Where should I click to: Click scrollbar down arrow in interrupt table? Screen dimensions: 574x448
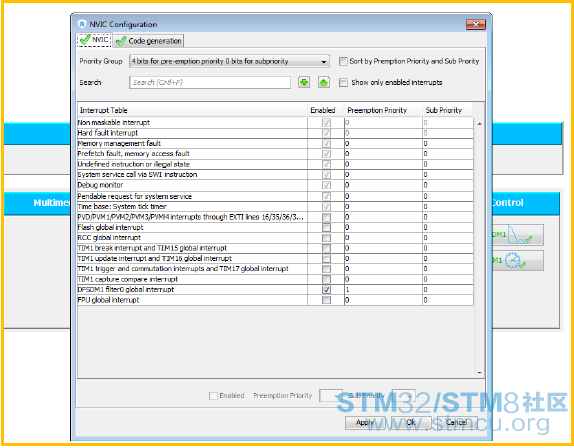pos(479,373)
